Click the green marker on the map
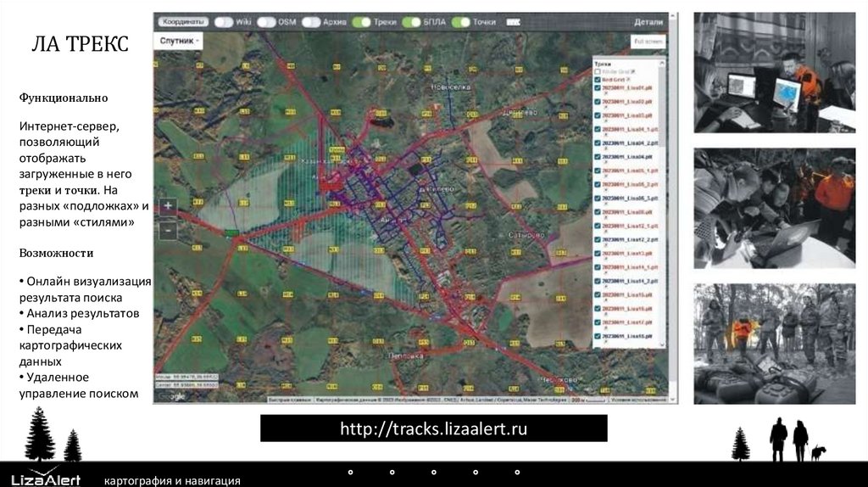The image size is (868, 487). tap(232, 233)
